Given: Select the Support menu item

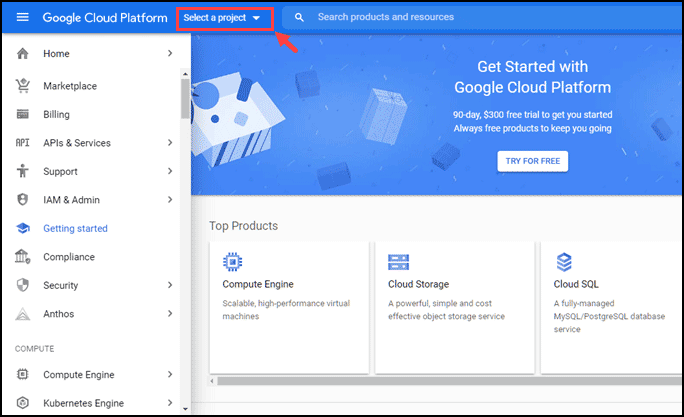Looking at the screenshot, I should (60, 172).
